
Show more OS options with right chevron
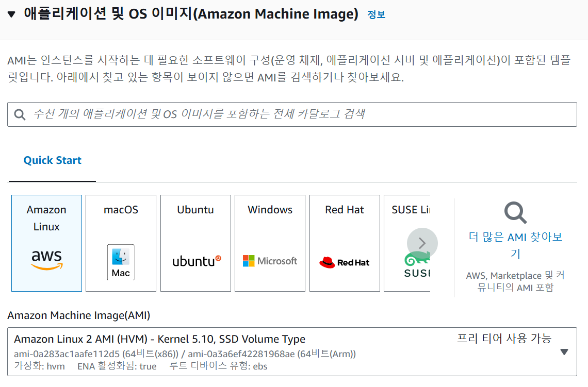tap(422, 243)
